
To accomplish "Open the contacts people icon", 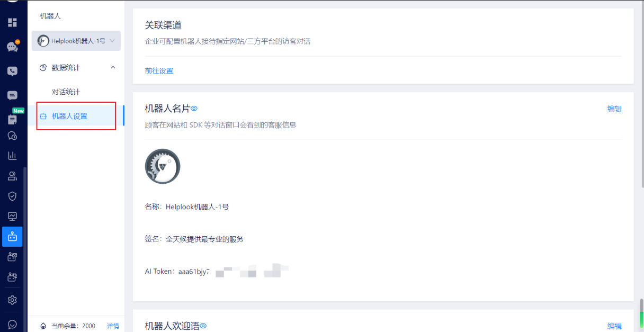I will pos(12,175).
